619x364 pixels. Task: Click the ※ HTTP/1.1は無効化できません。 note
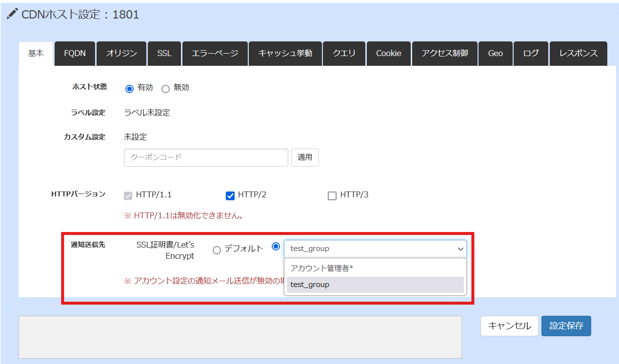tap(184, 215)
